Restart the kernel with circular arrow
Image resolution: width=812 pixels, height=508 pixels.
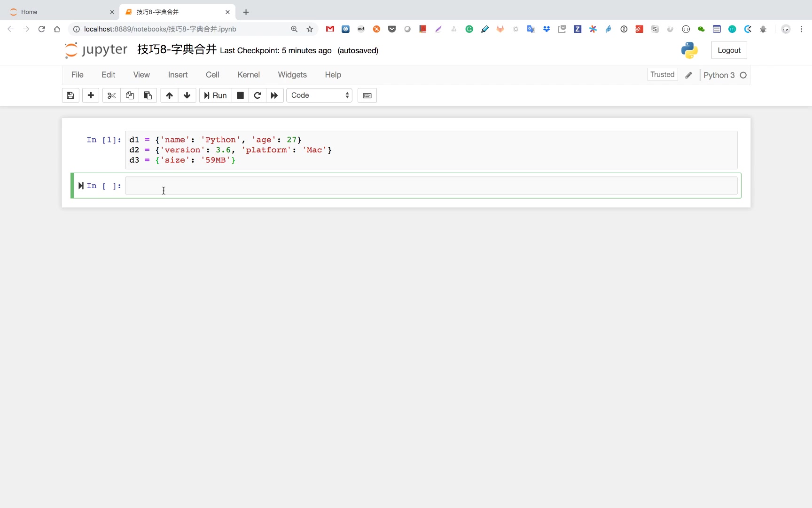[257, 95]
